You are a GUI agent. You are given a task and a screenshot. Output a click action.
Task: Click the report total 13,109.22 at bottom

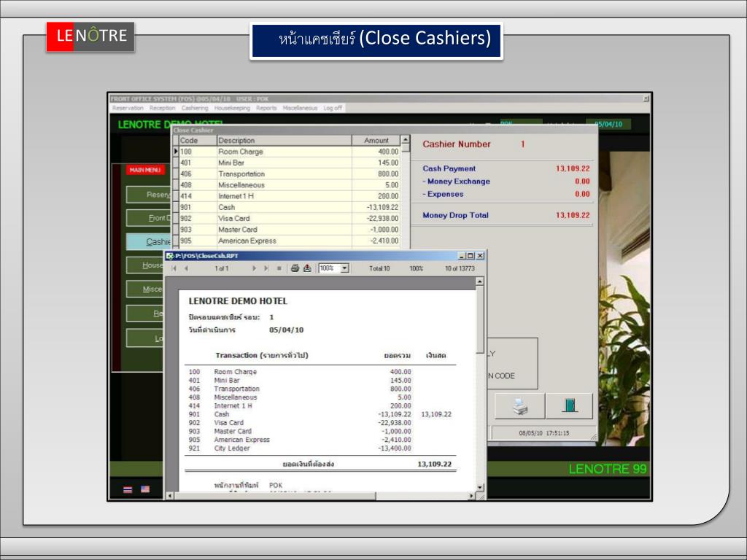click(435, 464)
